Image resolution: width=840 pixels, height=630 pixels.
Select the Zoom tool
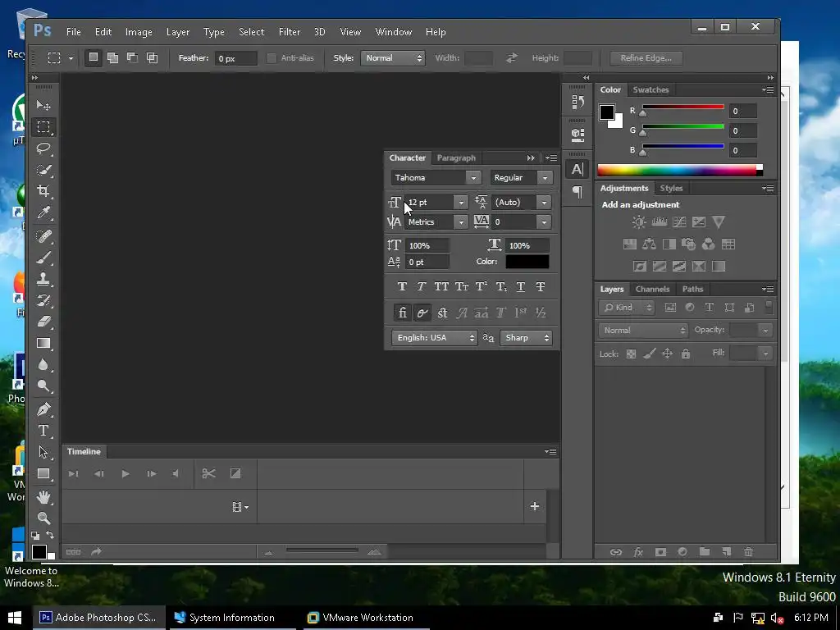43,518
